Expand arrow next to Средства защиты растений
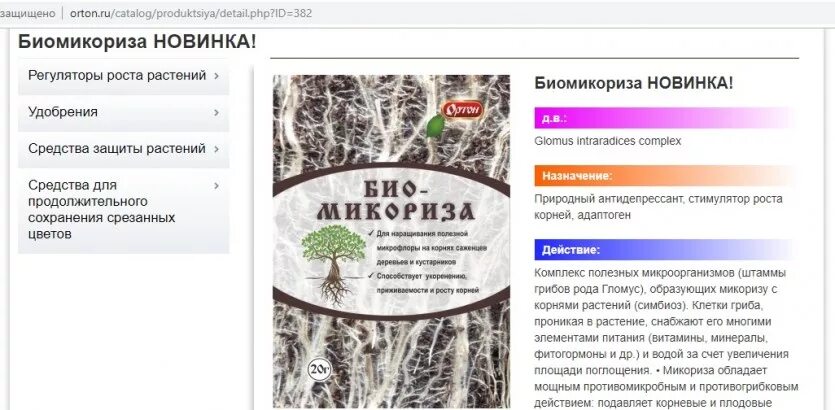835x410 pixels. tap(216, 149)
